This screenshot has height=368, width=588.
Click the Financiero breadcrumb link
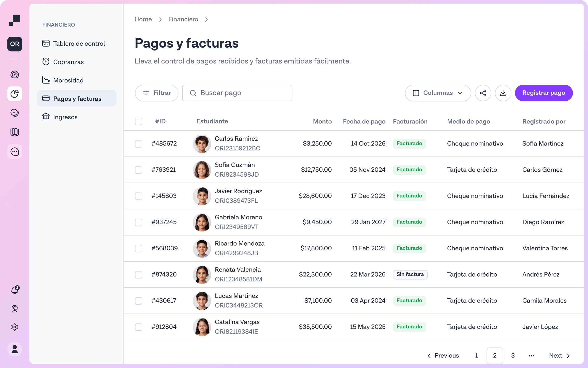click(x=183, y=19)
